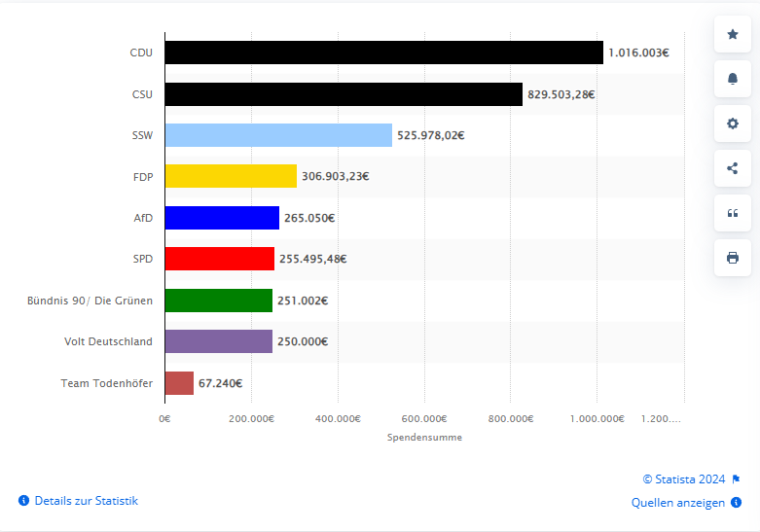Open the notification bell alert
Viewport: 760px width, 532px height.
pyautogui.click(x=733, y=79)
